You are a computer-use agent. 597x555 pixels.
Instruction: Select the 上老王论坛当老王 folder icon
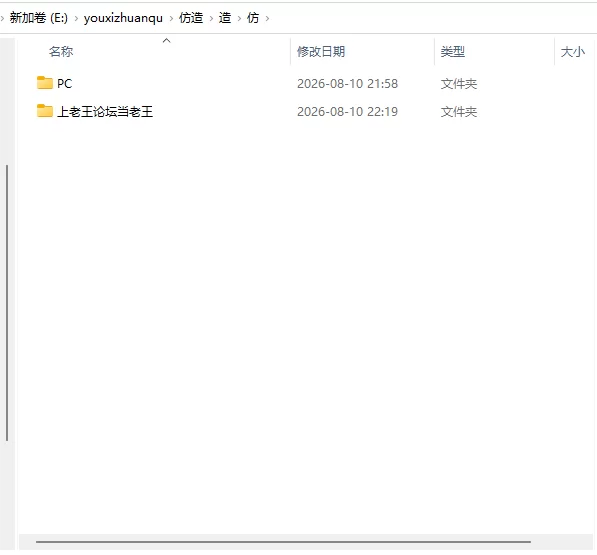click(45, 111)
